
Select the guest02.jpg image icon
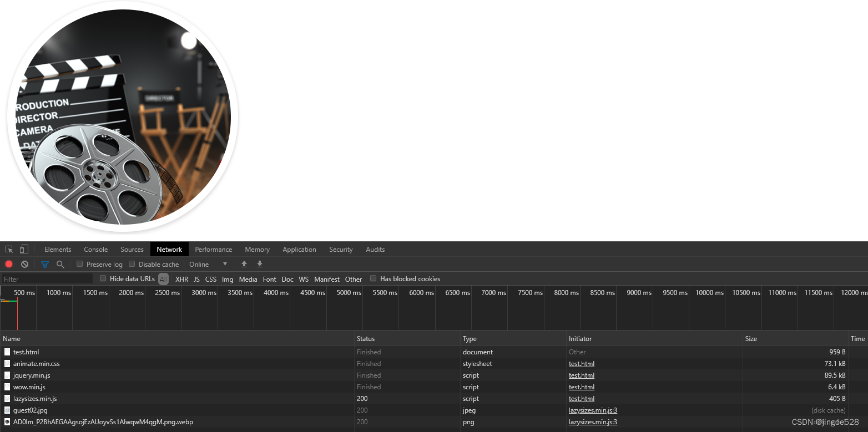(7, 410)
